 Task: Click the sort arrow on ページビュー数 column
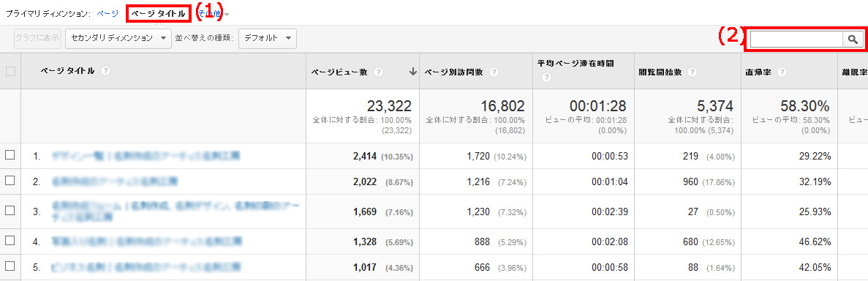[412, 72]
